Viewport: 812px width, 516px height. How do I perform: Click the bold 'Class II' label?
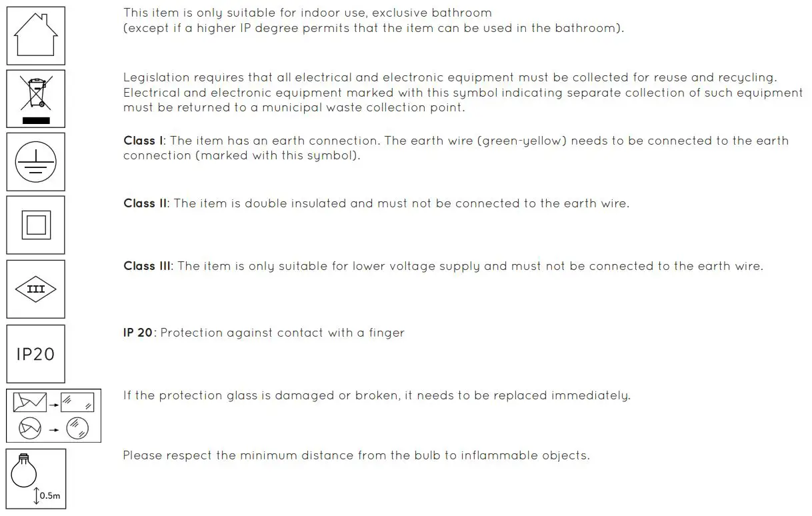click(145, 203)
